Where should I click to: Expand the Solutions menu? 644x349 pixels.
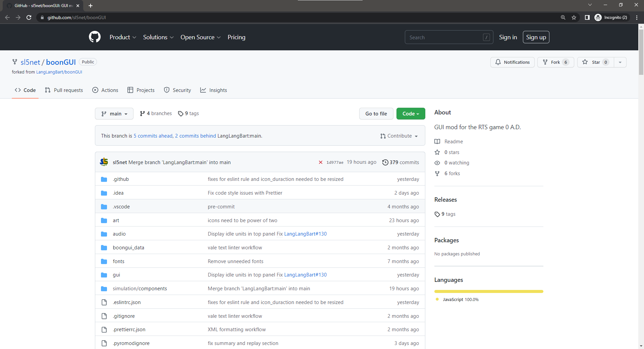(x=158, y=37)
